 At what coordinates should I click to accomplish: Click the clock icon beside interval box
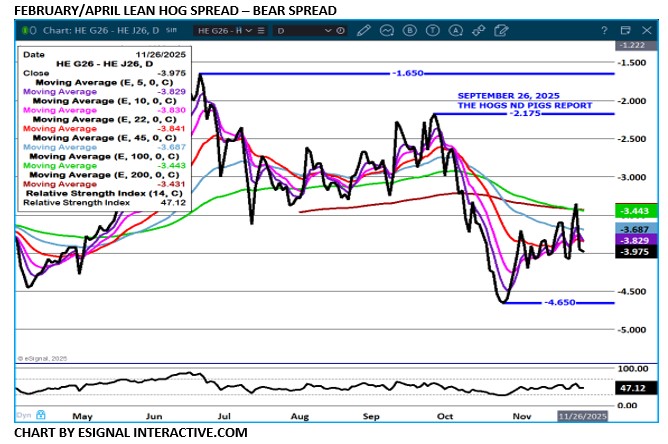tap(341, 32)
